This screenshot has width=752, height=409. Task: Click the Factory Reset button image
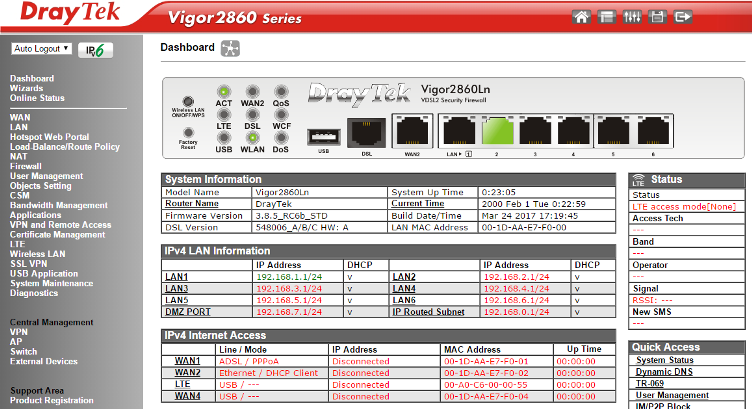(188, 132)
